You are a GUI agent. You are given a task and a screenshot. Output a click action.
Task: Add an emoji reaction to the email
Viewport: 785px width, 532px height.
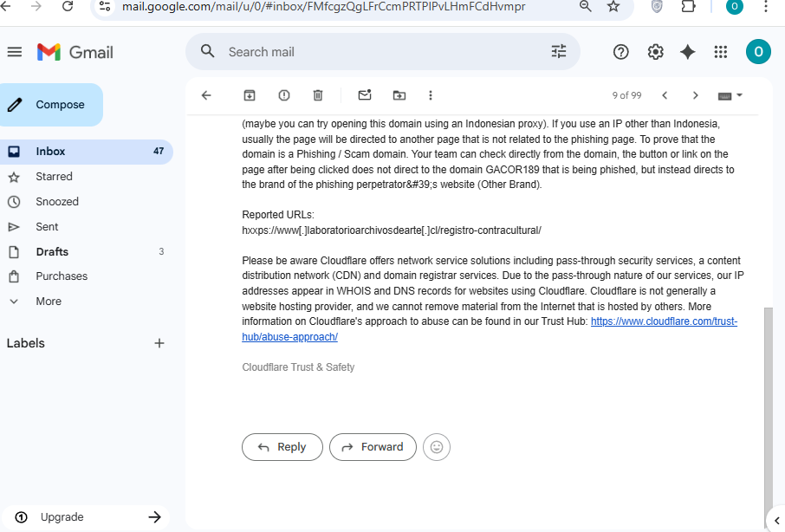click(437, 447)
